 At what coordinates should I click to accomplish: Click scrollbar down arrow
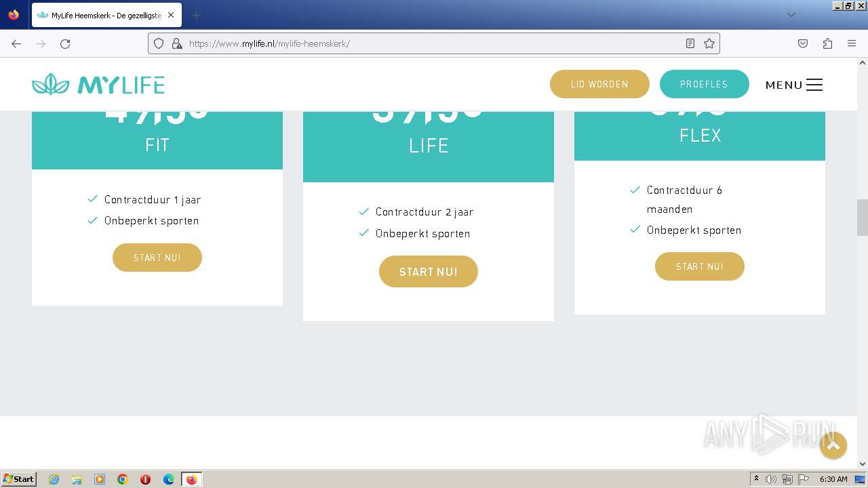tap(862, 464)
